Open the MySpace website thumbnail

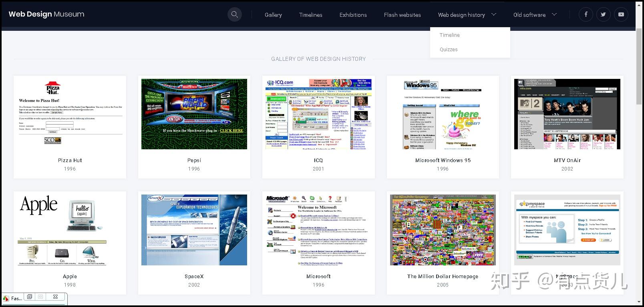567,230
